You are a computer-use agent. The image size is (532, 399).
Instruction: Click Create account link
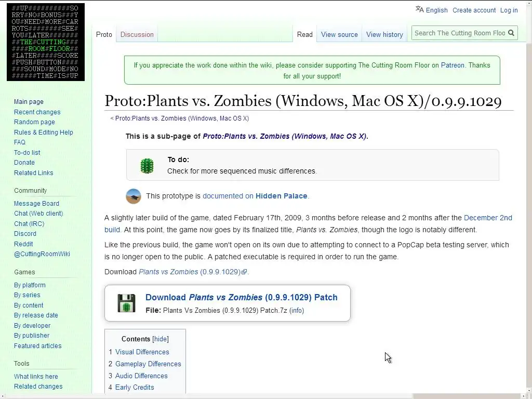pyautogui.click(x=474, y=10)
